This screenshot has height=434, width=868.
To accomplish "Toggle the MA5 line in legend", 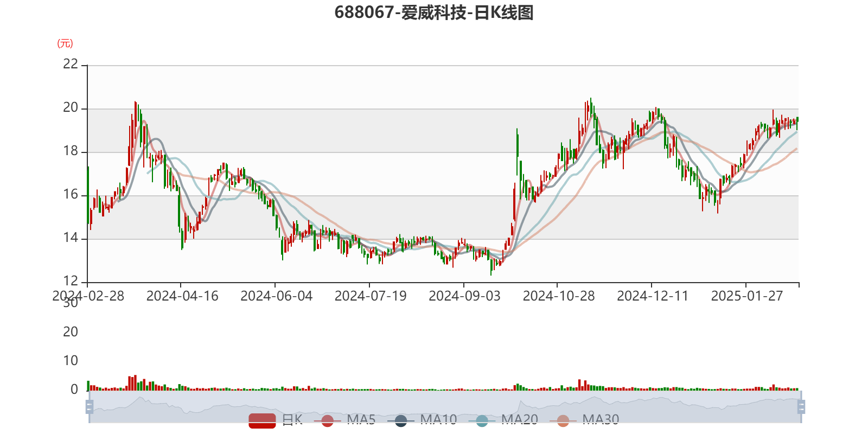I will pos(344,420).
